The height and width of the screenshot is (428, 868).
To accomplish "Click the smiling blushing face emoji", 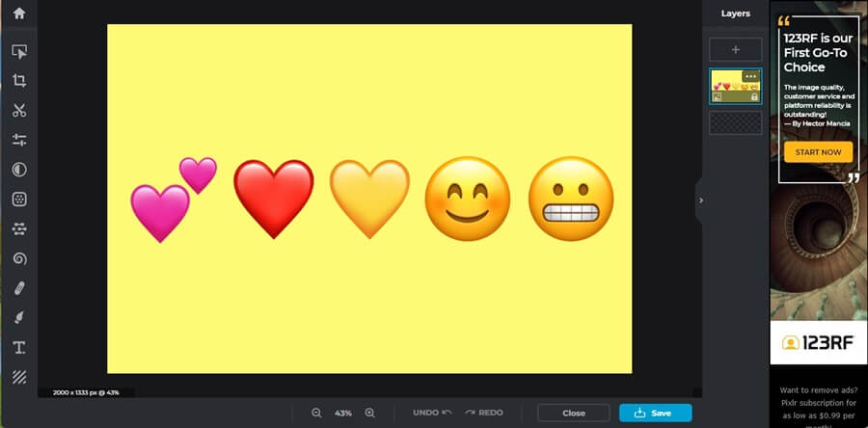I will pos(467,199).
